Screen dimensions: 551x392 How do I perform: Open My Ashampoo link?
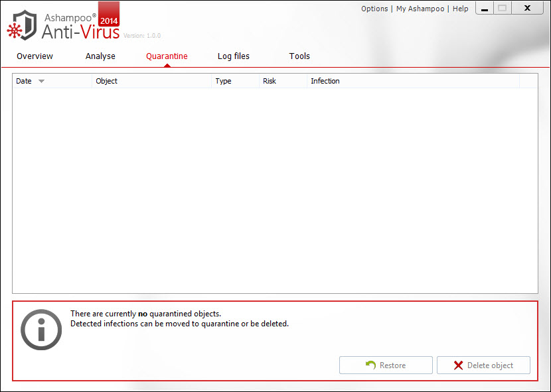click(420, 9)
